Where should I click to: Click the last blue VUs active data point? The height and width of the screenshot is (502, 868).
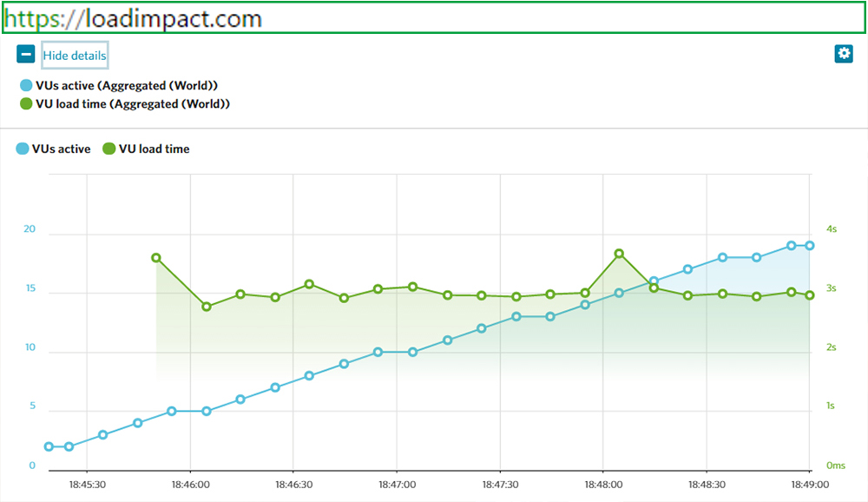tap(809, 246)
